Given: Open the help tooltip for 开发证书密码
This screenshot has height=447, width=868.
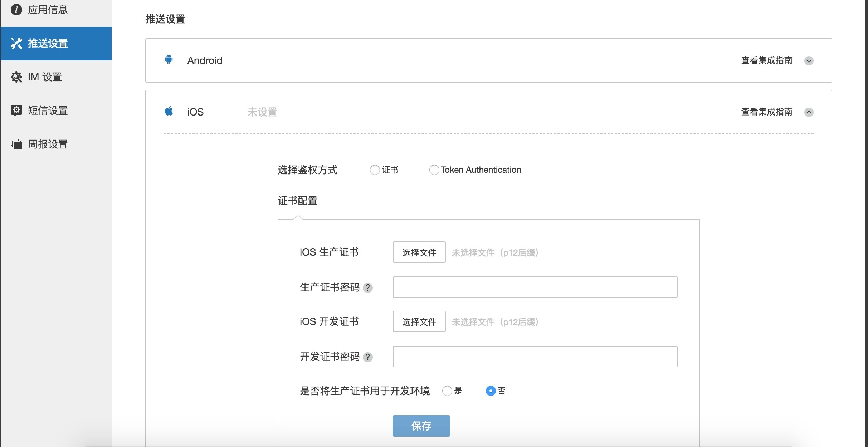Looking at the screenshot, I should pyautogui.click(x=369, y=357).
